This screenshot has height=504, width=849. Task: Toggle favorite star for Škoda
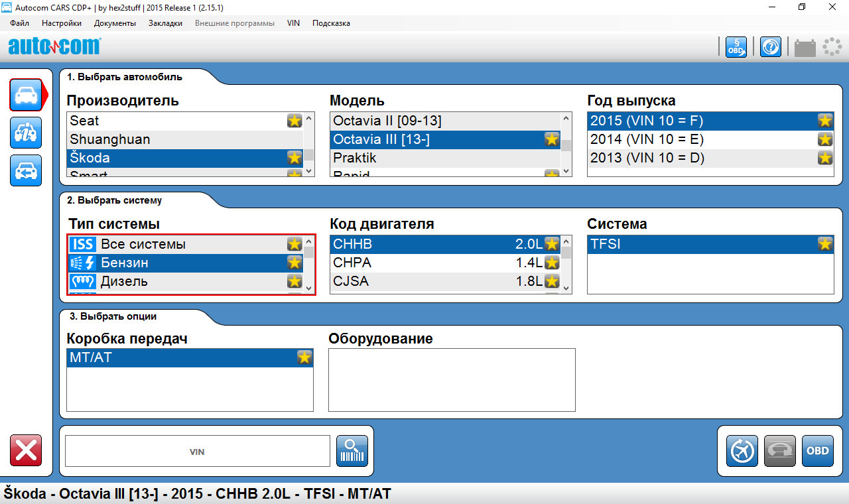tap(294, 158)
